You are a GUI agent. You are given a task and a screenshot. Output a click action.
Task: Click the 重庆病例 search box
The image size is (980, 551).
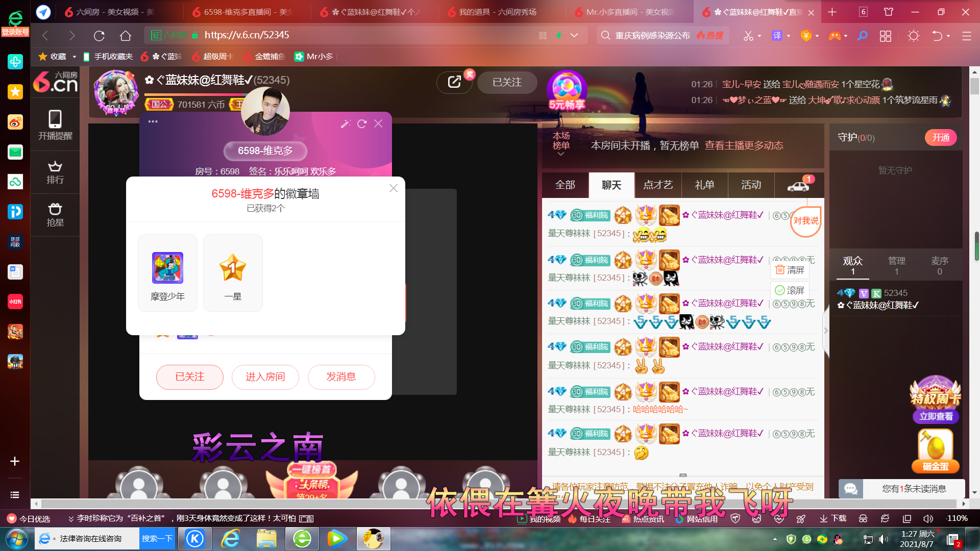pos(663,35)
